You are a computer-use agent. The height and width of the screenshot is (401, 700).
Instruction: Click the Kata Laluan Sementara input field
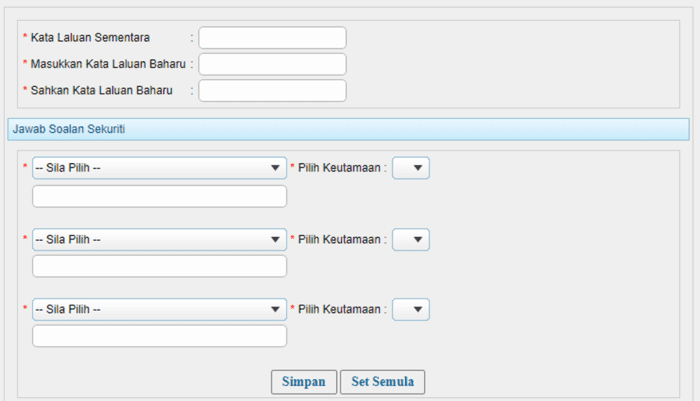tap(272, 38)
